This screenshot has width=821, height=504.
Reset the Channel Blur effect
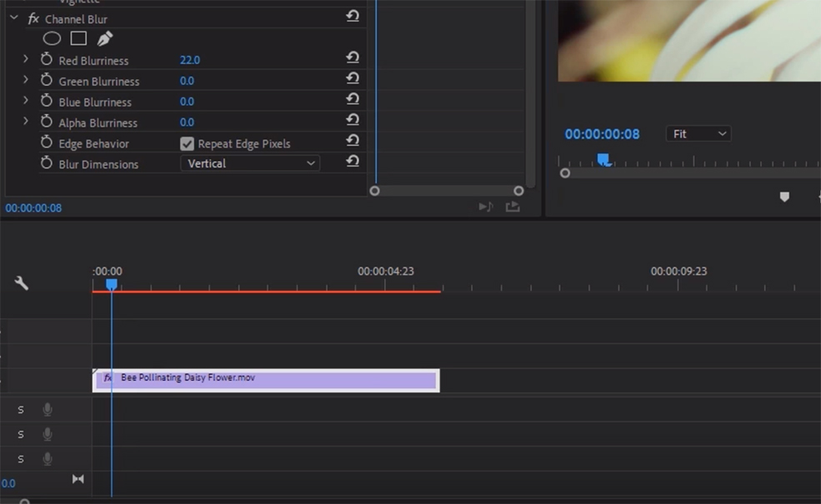[x=353, y=16]
